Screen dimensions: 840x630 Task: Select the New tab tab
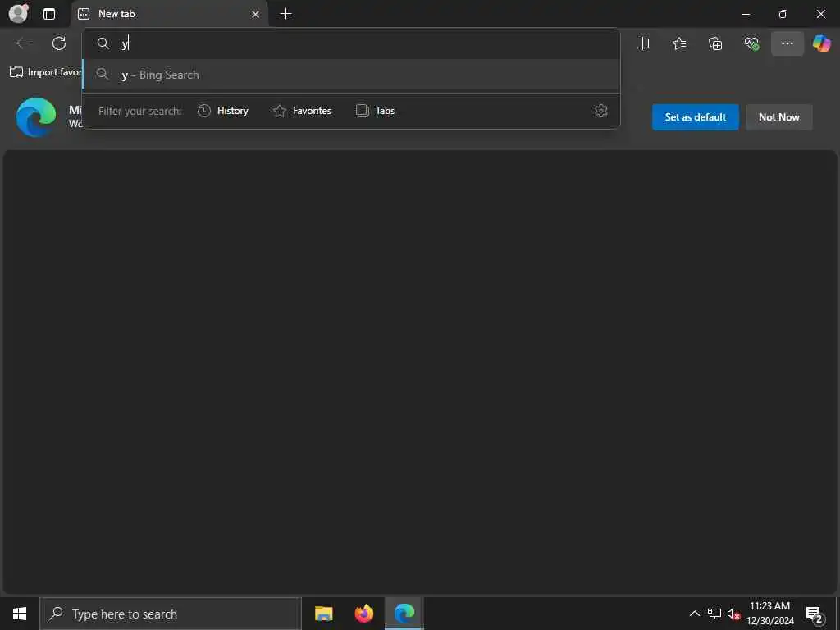point(169,14)
